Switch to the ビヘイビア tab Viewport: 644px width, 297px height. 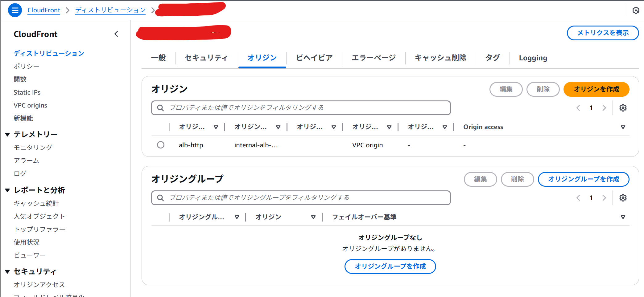314,58
